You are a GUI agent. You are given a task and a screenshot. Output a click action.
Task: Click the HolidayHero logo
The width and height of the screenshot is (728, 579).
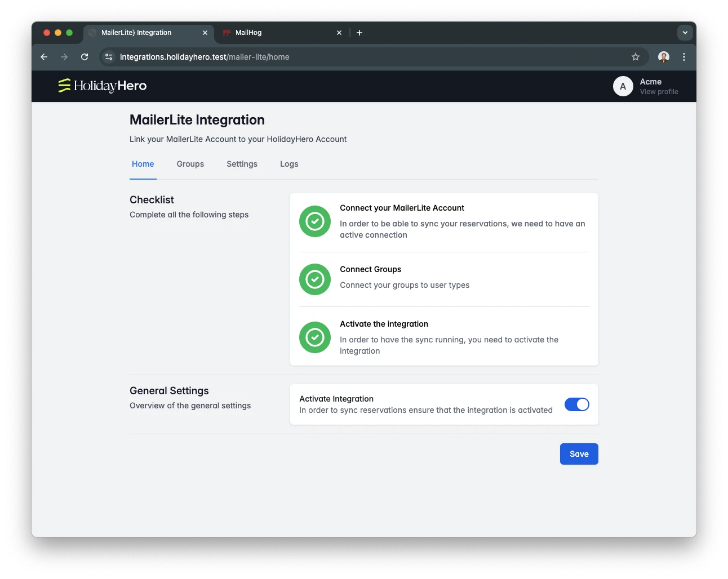(102, 86)
